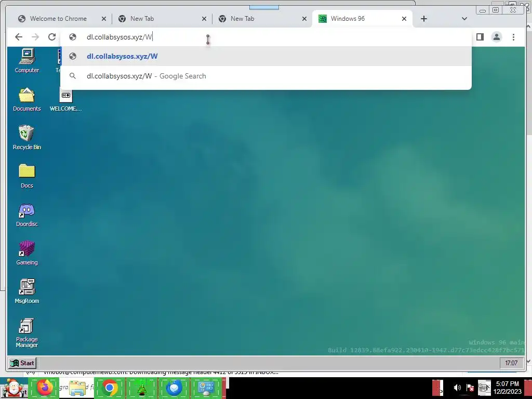Open File Explorer from the Windows taskbar
532x399 pixels.
(x=77, y=388)
